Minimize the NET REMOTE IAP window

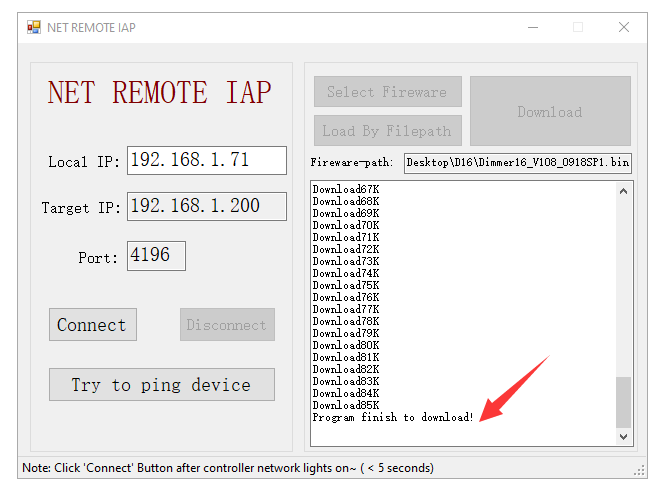[x=531, y=27]
